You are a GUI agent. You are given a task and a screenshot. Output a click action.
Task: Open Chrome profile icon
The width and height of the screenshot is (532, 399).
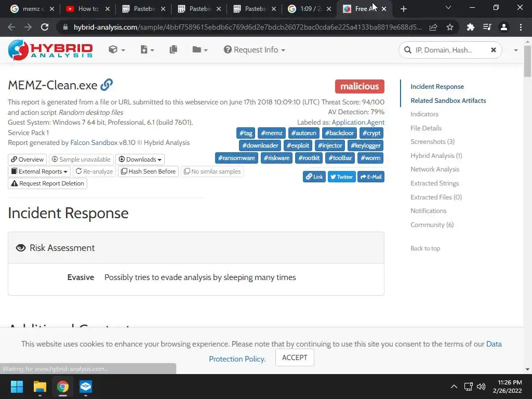coord(504,27)
